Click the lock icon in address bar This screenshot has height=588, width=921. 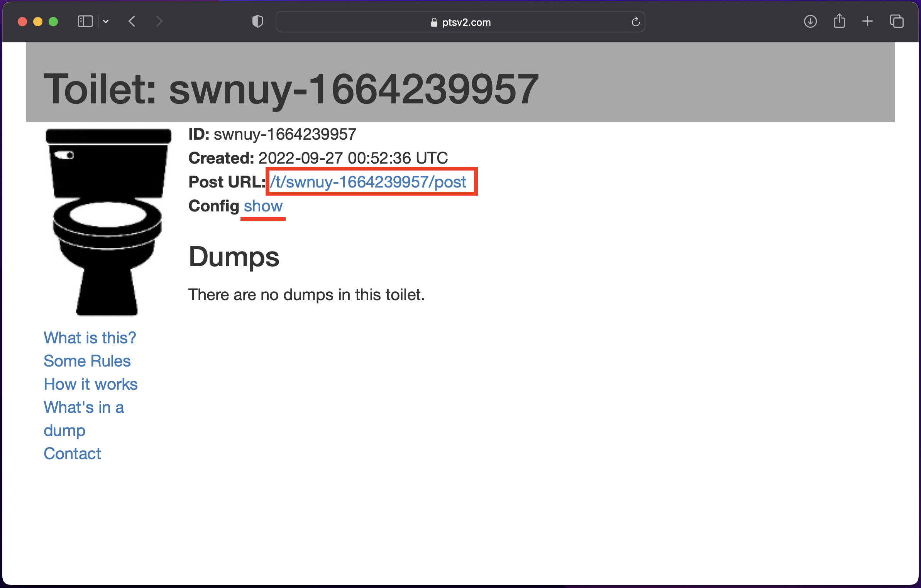(434, 22)
